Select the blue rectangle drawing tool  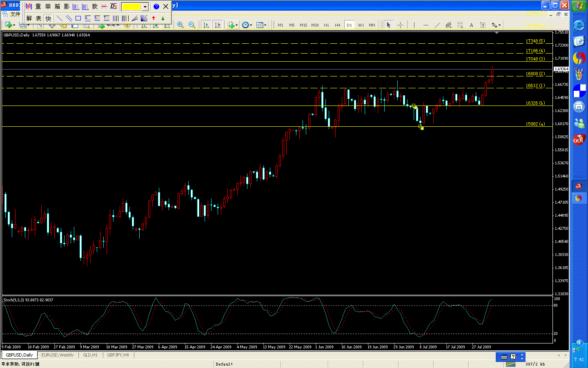(78, 18)
